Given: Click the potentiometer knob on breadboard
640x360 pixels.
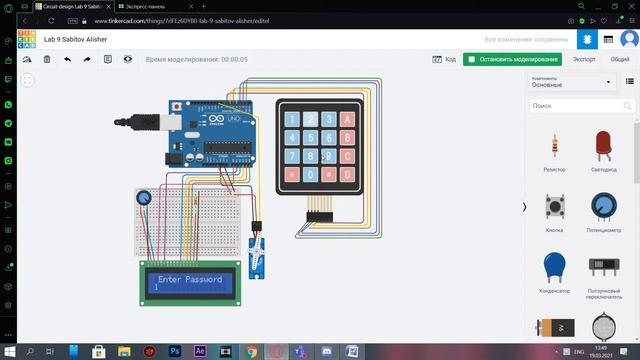Looking at the screenshot, I should point(144,198).
